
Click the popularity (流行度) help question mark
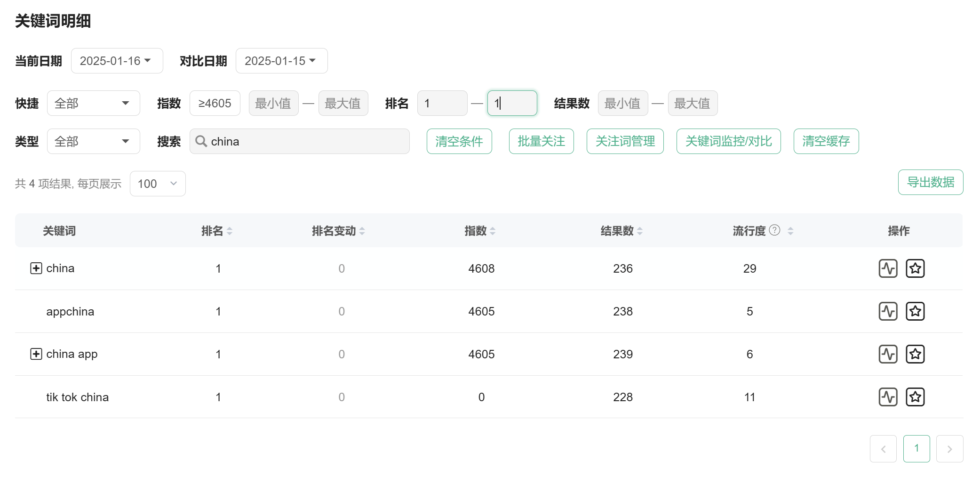[774, 230]
